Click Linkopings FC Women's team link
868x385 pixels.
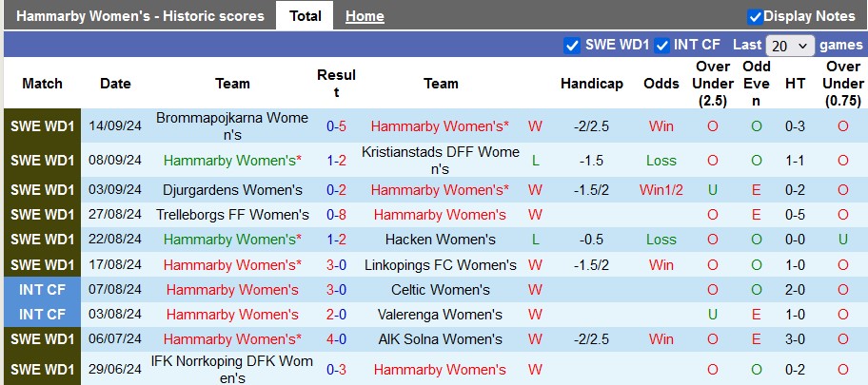point(441,265)
